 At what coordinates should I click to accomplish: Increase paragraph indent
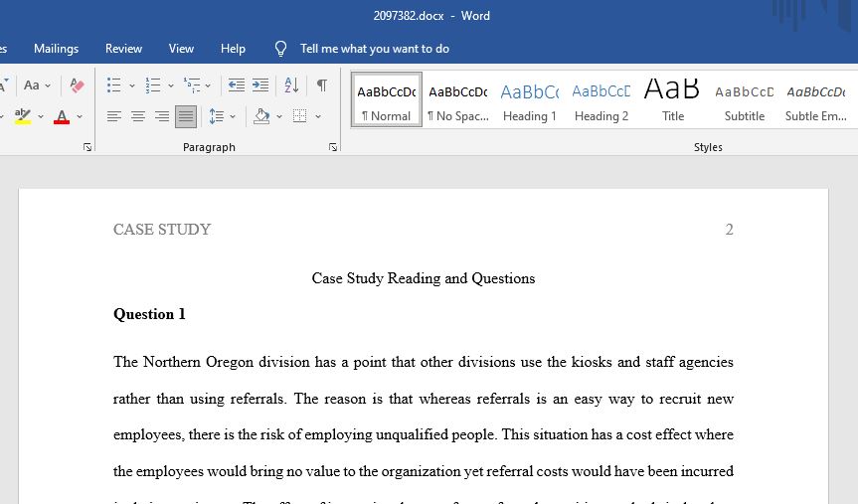(x=260, y=85)
